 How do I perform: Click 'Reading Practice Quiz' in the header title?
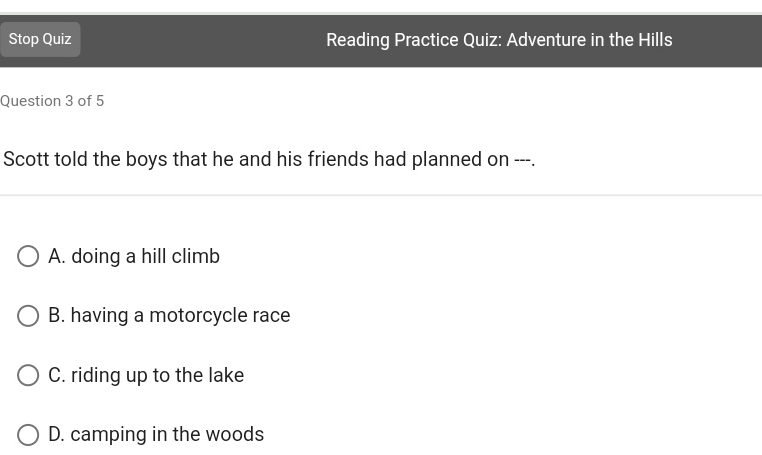click(413, 40)
